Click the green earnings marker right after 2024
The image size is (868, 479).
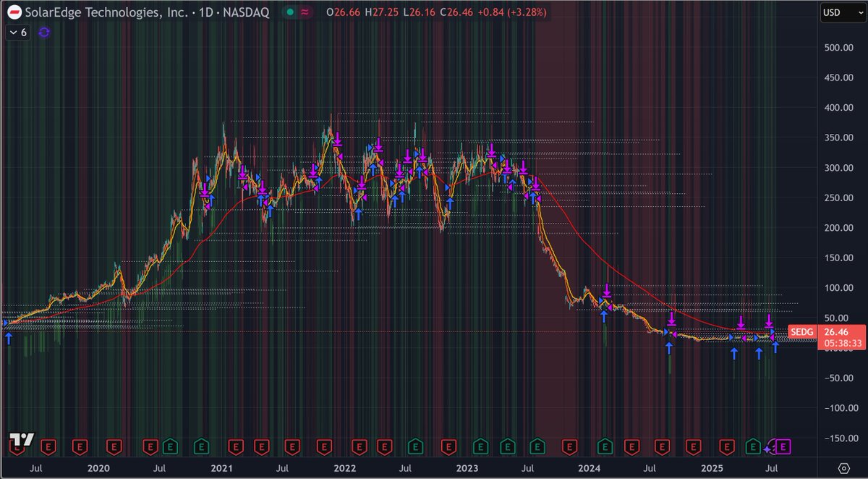tap(605, 445)
